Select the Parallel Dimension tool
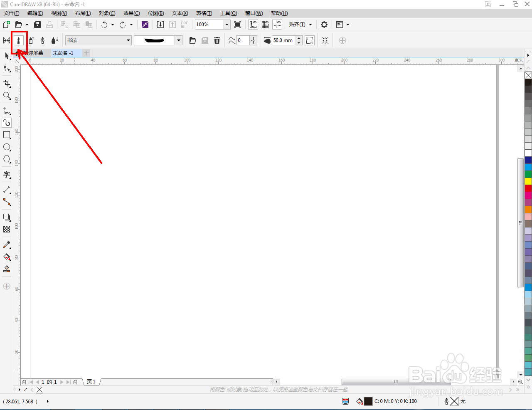This screenshot has width=532, height=410. pyautogui.click(x=7, y=190)
